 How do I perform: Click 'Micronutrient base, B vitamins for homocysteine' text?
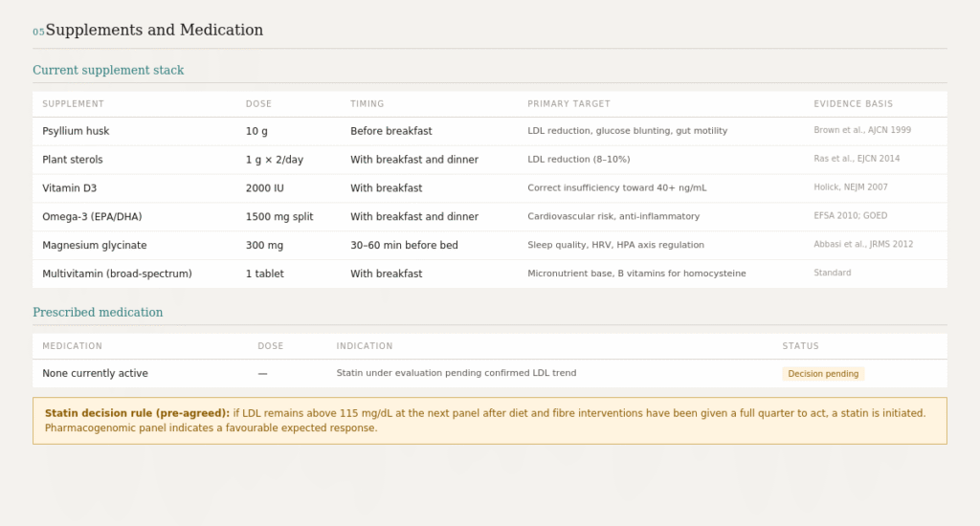point(636,274)
